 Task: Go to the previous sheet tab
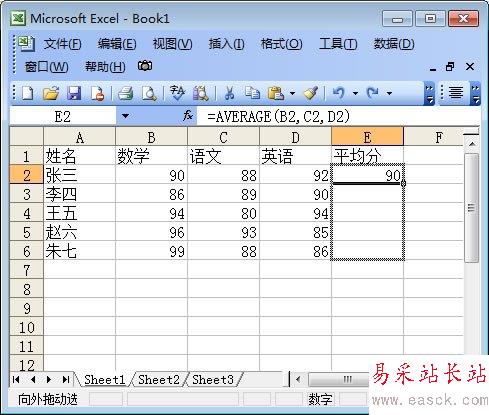click(x=33, y=379)
